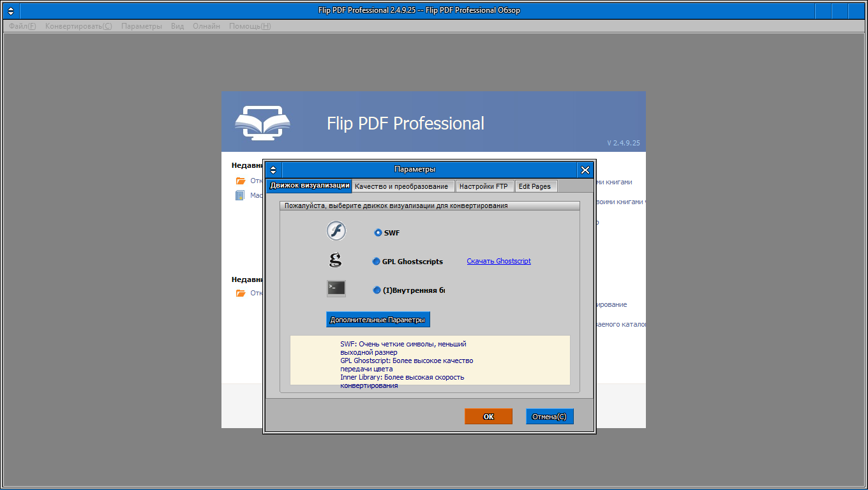The image size is (868, 490).
Task: Click the book wizard icon under recent items
Action: pyautogui.click(x=240, y=195)
